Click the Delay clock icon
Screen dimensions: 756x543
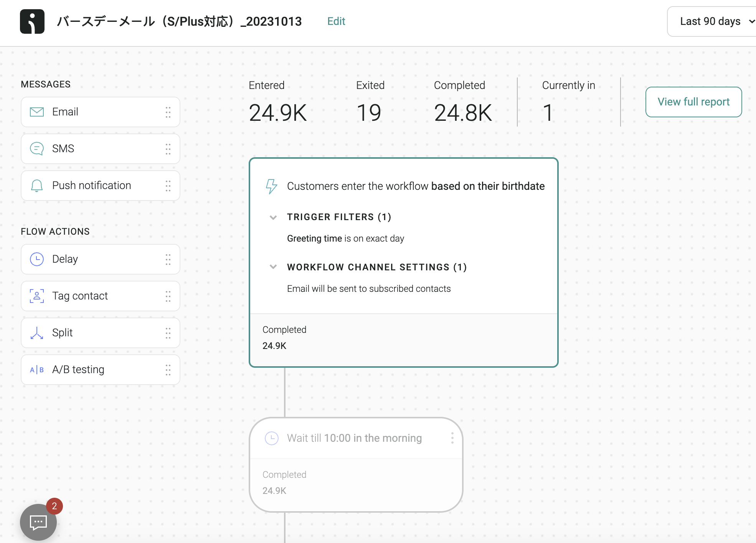point(37,259)
